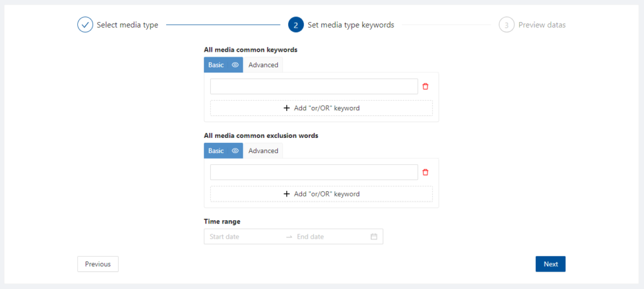Toggle eye icon on common keywords Basic tab
This screenshot has height=289, width=644.
tap(235, 65)
